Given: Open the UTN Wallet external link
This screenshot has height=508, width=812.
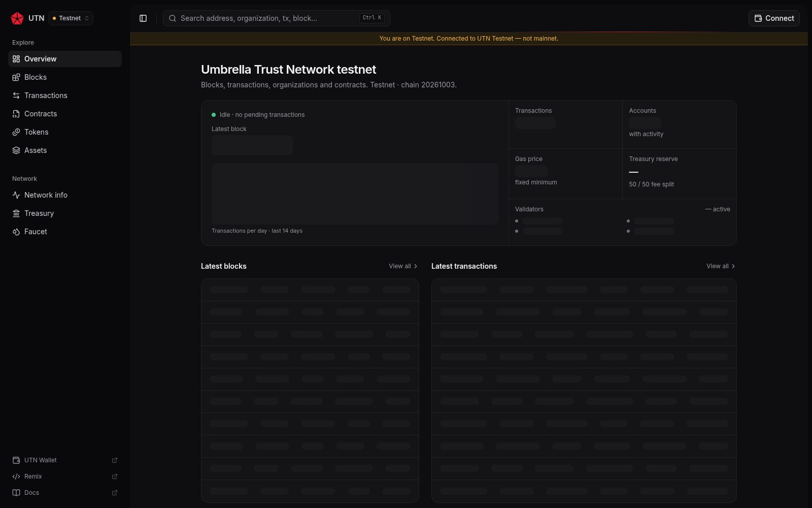Looking at the screenshot, I should [x=65, y=460].
